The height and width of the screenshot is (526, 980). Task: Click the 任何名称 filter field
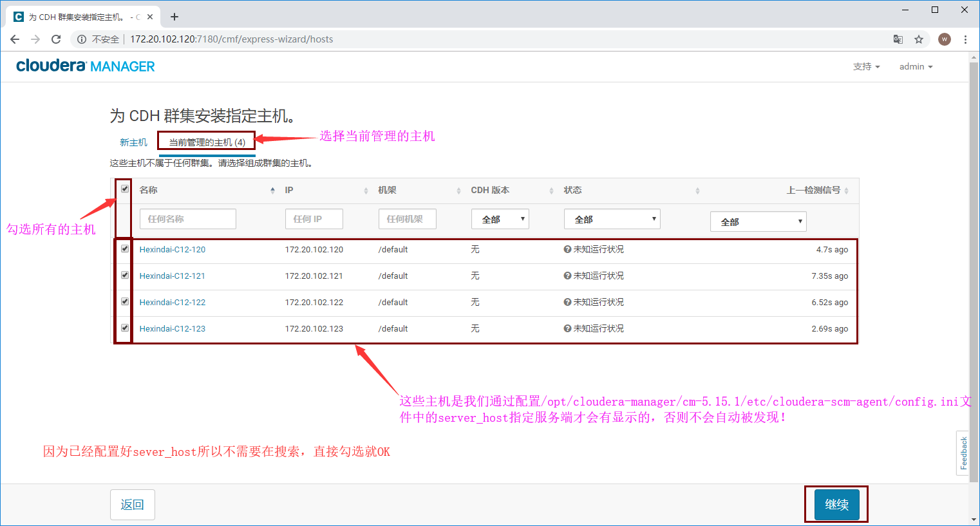coord(188,219)
